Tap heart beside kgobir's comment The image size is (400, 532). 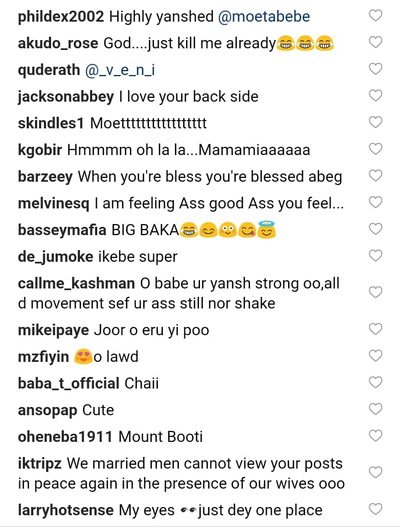pyautogui.click(x=376, y=149)
